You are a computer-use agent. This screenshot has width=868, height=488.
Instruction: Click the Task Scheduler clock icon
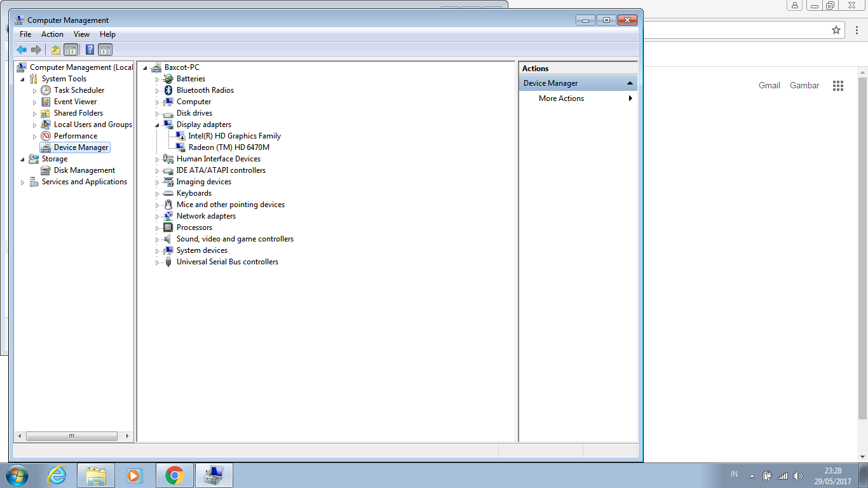tap(46, 90)
